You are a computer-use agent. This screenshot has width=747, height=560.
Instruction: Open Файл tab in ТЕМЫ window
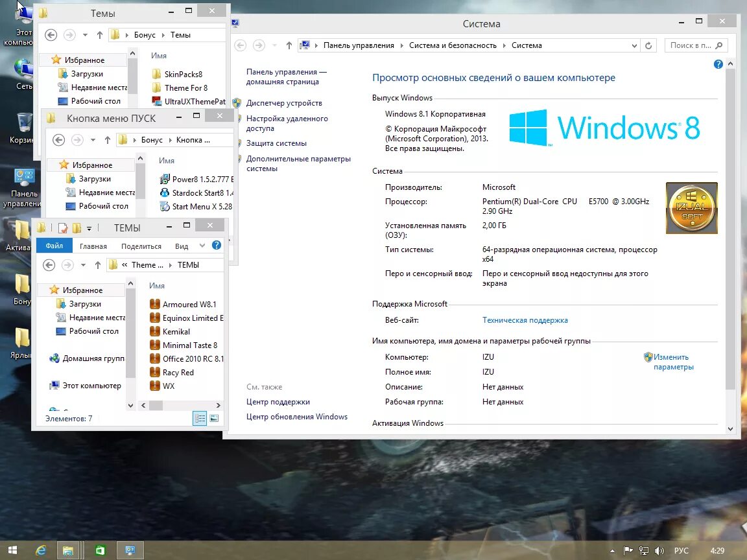pyautogui.click(x=54, y=246)
